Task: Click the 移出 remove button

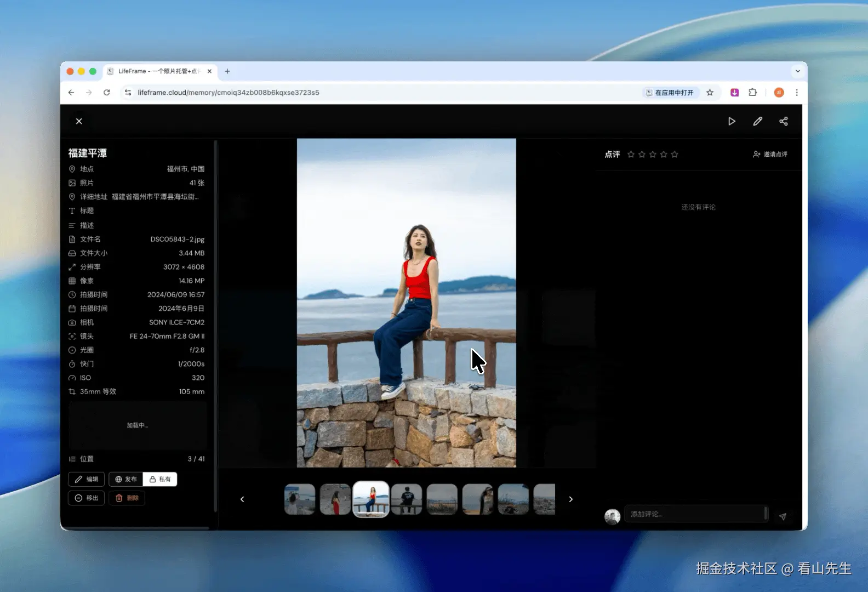Action: coord(87,498)
